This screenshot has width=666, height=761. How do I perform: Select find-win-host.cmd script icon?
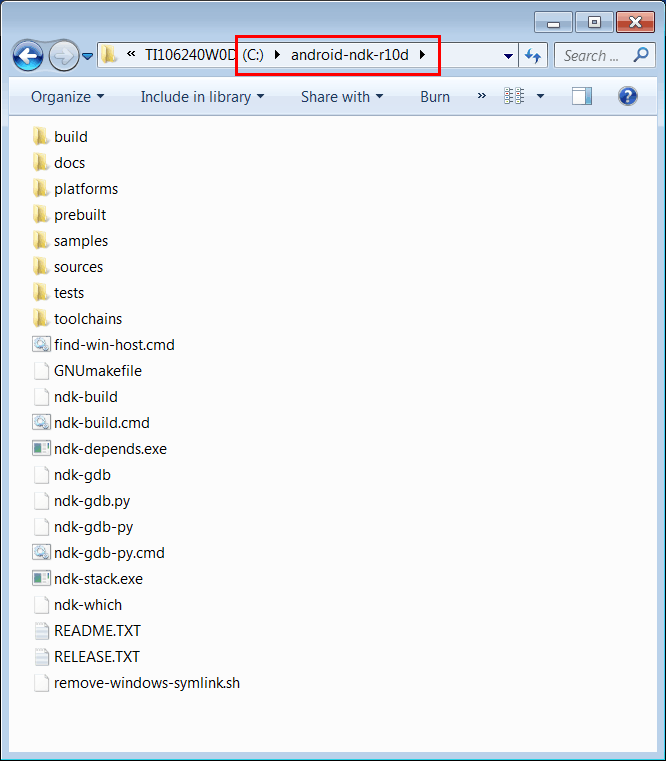(x=41, y=345)
